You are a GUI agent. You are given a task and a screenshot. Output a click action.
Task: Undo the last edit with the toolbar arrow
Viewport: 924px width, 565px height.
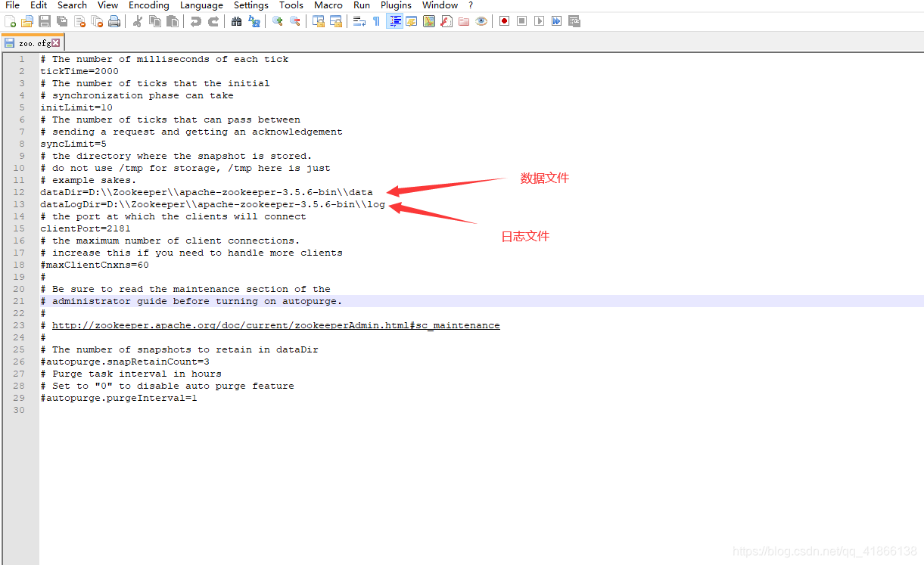pos(195,21)
